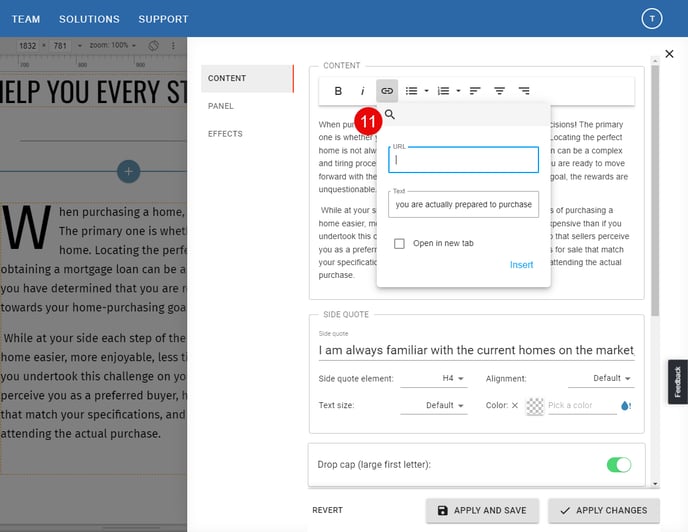The image size is (688, 532).
Task: Click APPLY CHANGES button
Action: point(604,510)
